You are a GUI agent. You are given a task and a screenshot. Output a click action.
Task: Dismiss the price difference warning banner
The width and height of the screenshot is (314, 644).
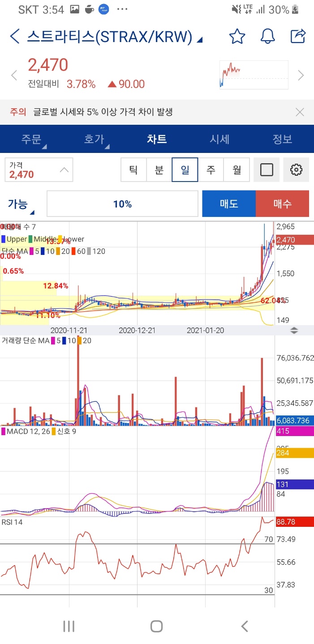pos(300,112)
